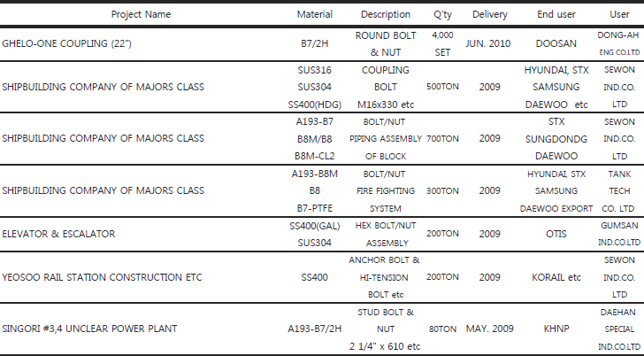Click SINGORI #3,4 UNCLEAR POWER PLANT cell
The height and width of the screenshot is (356, 644).
click(x=89, y=329)
